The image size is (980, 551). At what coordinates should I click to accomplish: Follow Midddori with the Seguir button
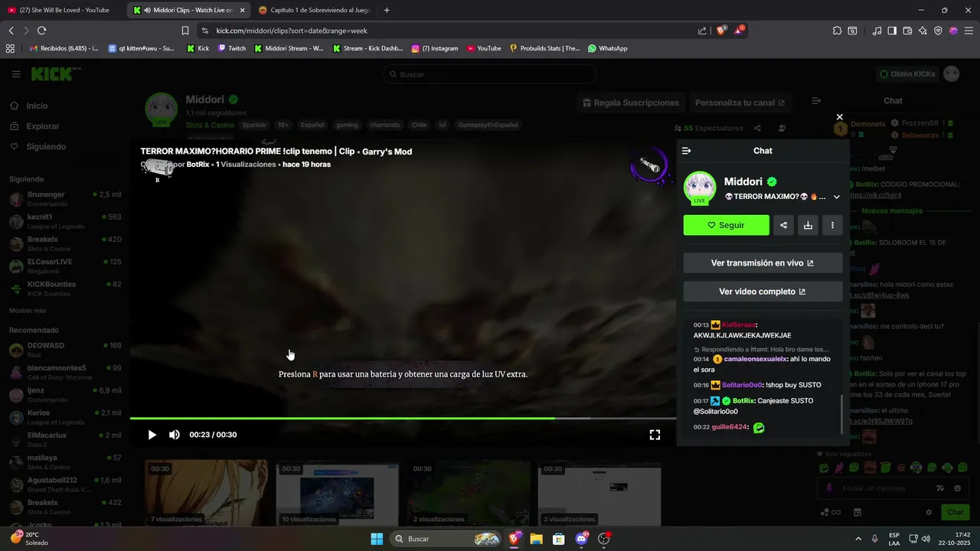pos(726,225)
